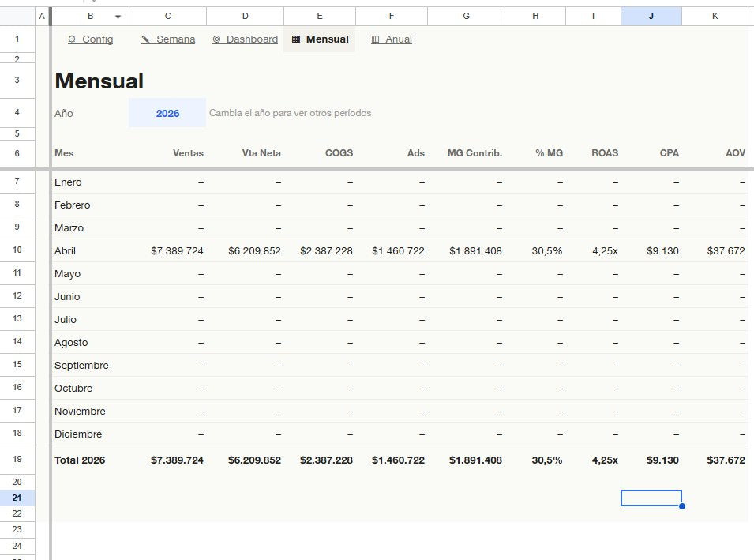Click the columns icon beside Anual
This screenshot has width=754, height=560.
375,39
